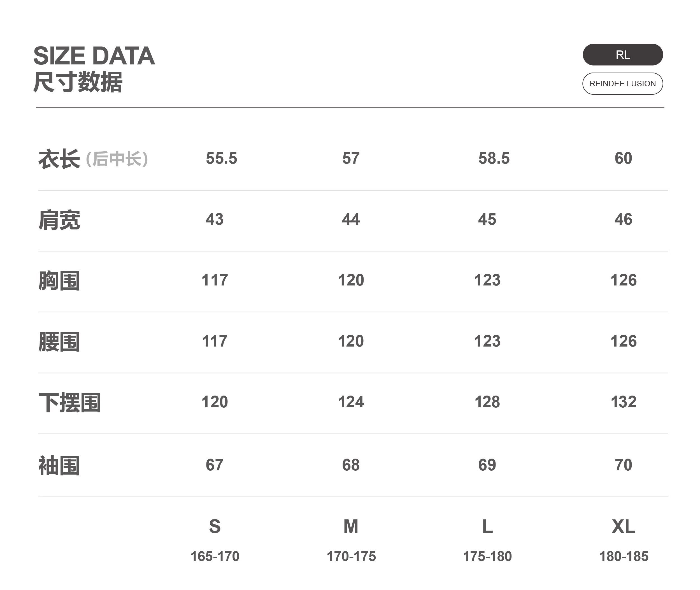
Task: Click the SIZE DATA heading
Action: coord(94,56)
